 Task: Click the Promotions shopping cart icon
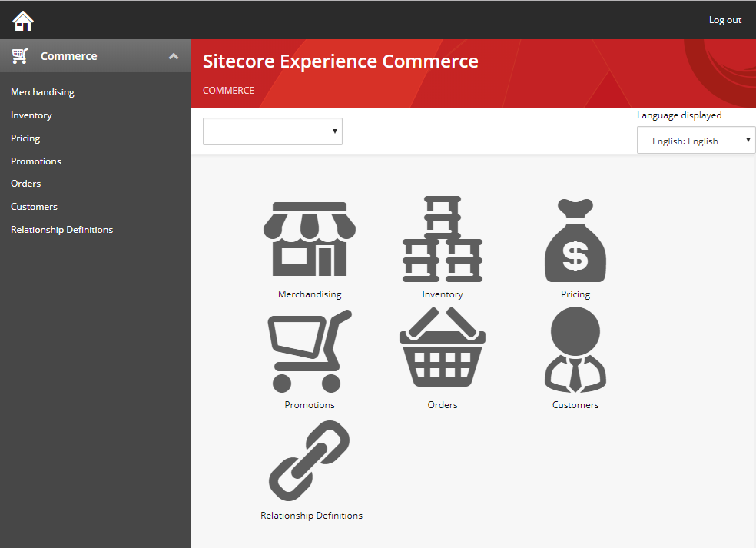click(310, 350)
